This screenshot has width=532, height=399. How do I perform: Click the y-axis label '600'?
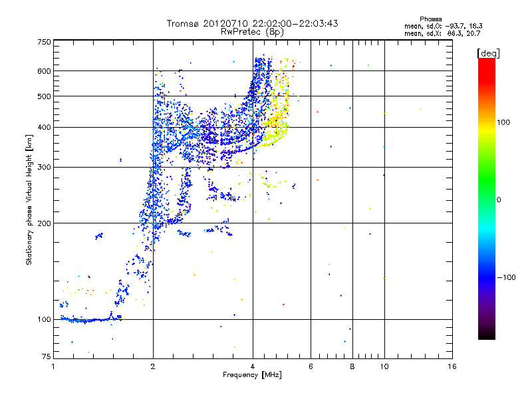coord(44,71)
